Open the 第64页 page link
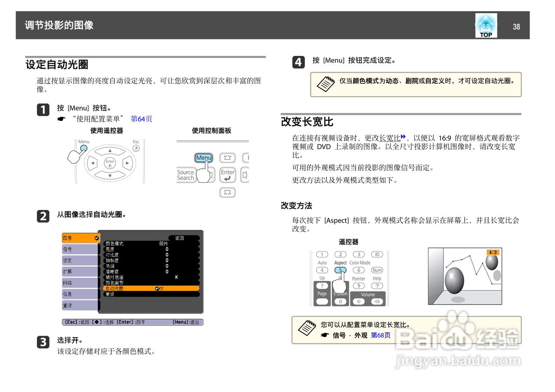Viewport: 555px width, 392px height. (x=142, y=118)
